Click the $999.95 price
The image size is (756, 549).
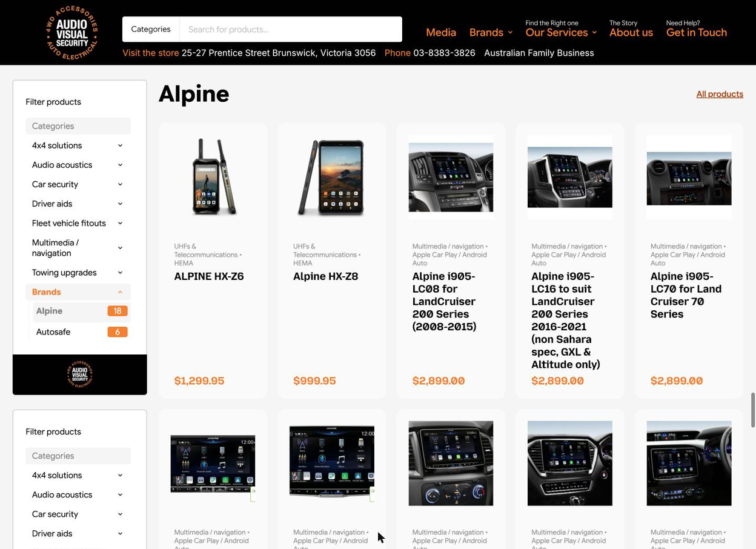point(314,381)
